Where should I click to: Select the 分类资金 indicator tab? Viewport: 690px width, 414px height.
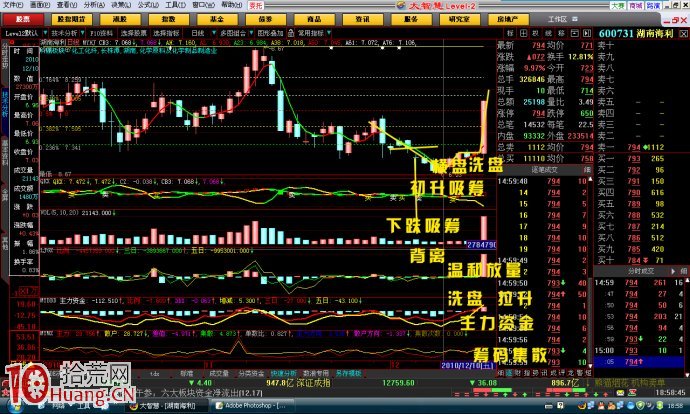[251, 373]
